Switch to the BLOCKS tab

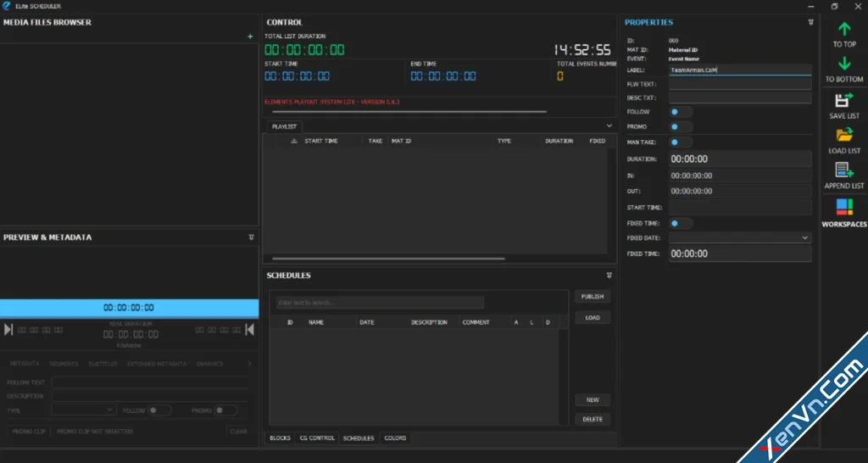coord(280,438)
